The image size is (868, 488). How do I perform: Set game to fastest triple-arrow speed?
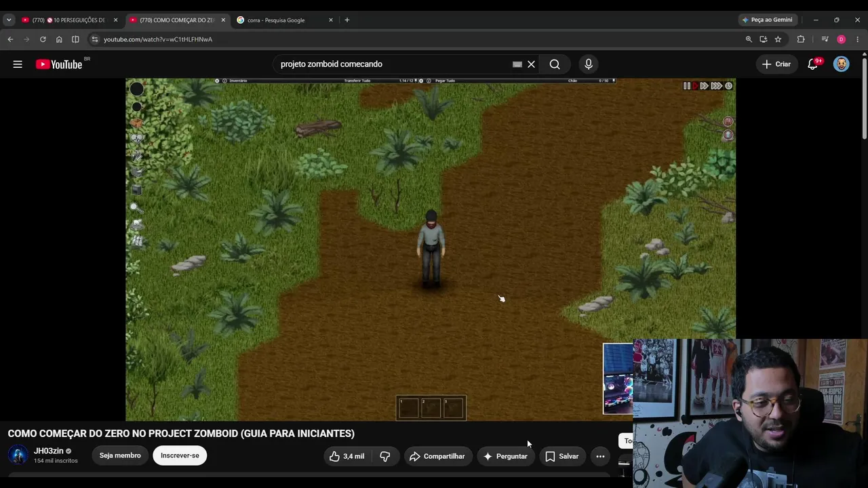pyautogui.click(x=716, y=86)
